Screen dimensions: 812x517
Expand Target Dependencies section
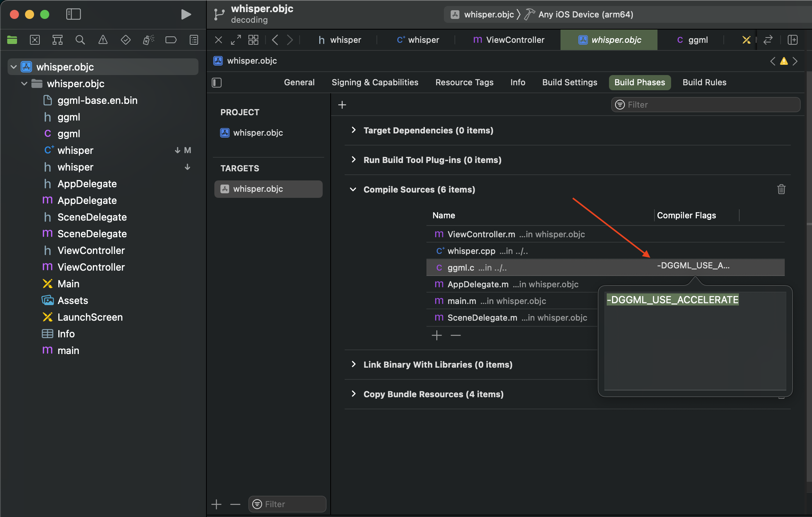tap(353, 130)
